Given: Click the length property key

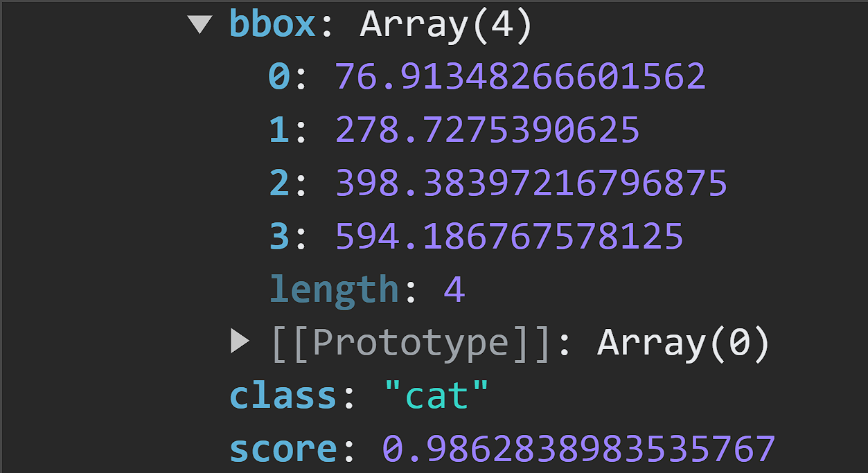Looking at the screenshot, I should coord(334,290).
